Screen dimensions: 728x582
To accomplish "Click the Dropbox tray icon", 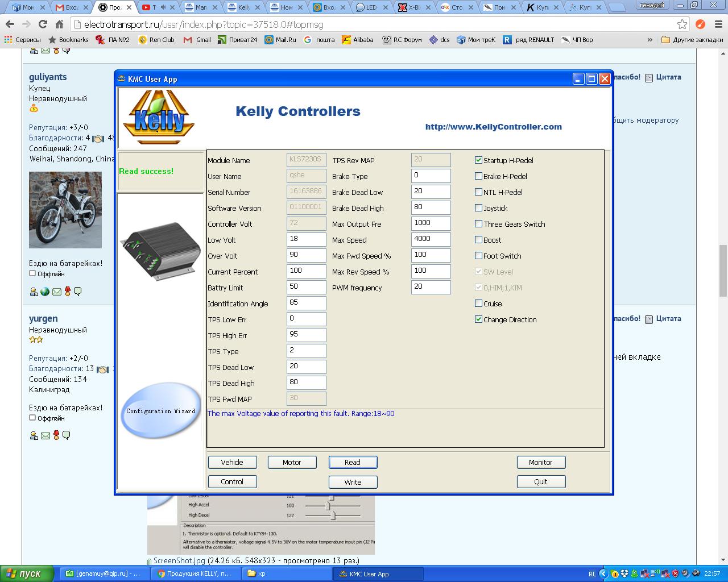I will coord(625,573).
